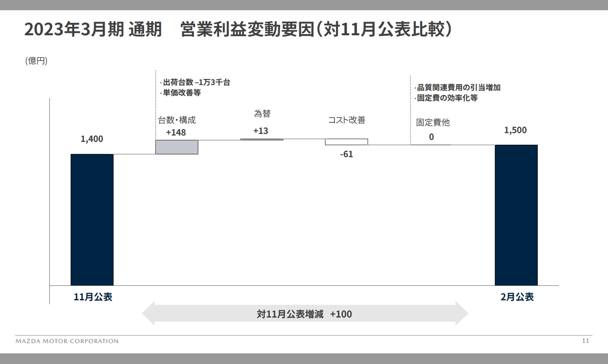
Task: Select the -61 value label
Action: [347, 154]
